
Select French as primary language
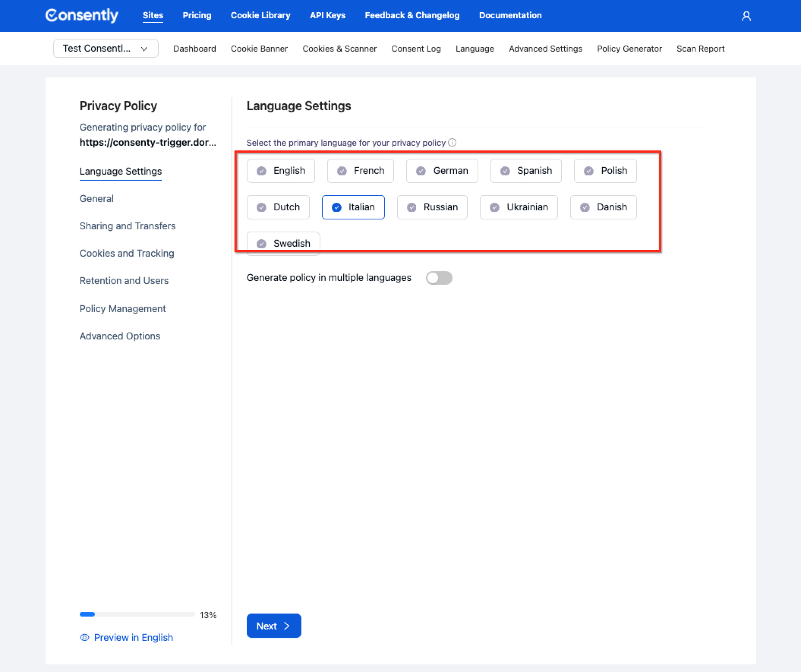[361, 171]
